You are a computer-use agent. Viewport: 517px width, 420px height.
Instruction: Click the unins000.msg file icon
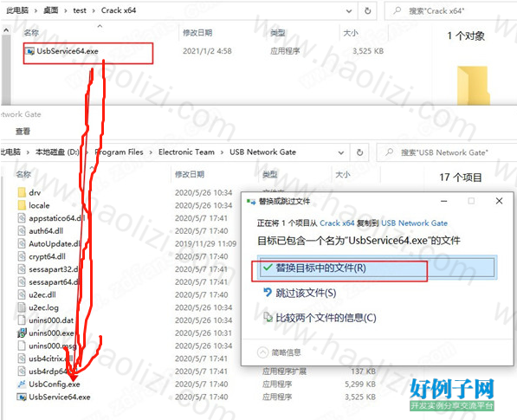(x=22, y=346)
